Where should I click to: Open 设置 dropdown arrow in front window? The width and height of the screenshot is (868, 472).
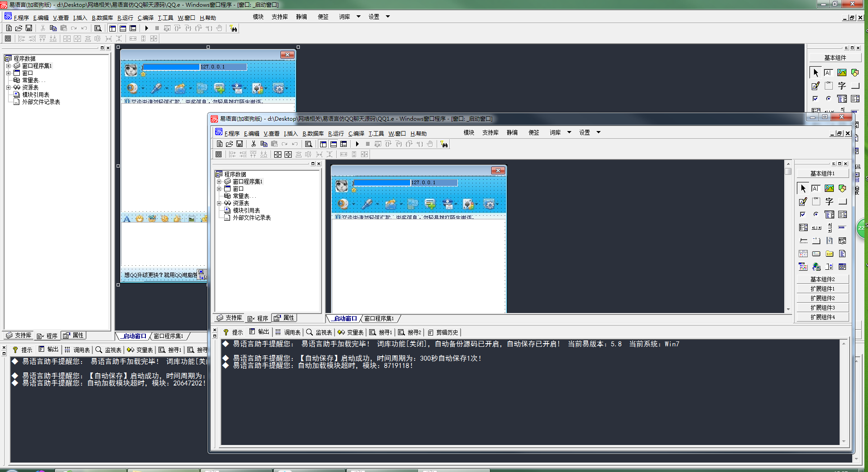click(x=598, y=132)
